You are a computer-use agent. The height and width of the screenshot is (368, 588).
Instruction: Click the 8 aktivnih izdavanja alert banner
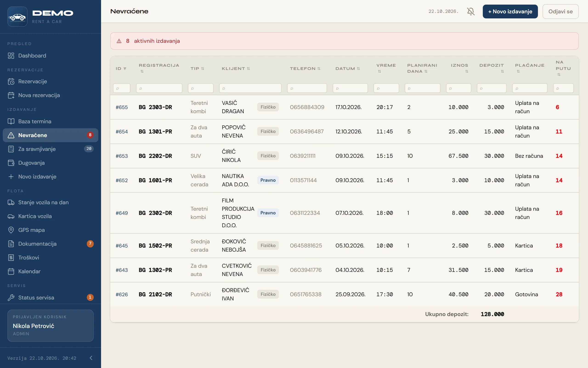[344, 41]
